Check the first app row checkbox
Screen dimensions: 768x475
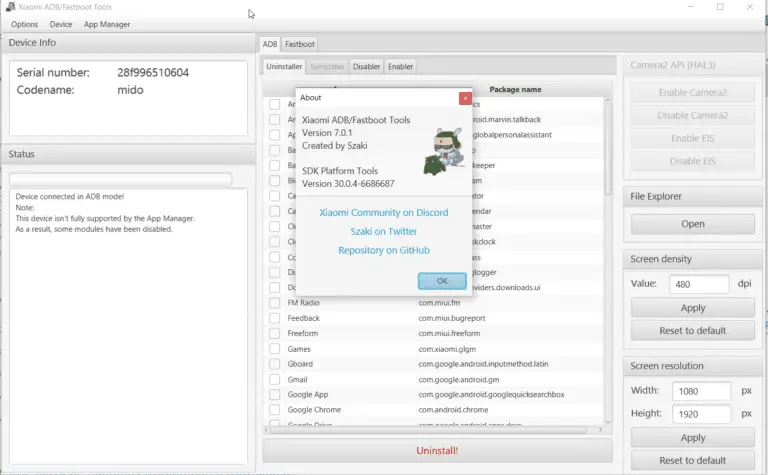click(274, 104)
